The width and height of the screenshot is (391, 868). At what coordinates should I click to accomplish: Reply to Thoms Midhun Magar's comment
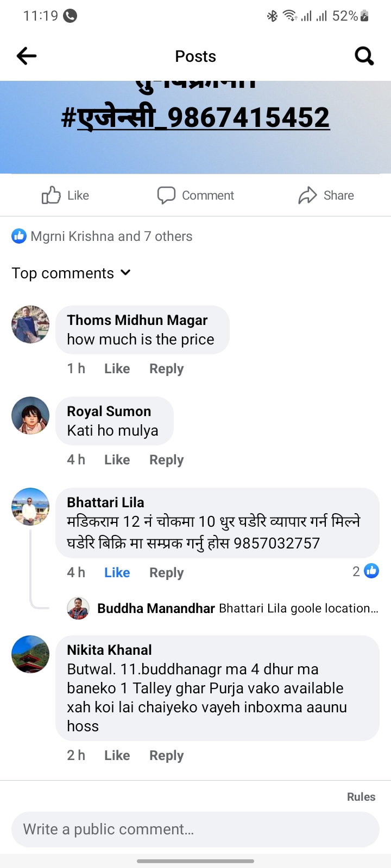(x=166, y=369)
